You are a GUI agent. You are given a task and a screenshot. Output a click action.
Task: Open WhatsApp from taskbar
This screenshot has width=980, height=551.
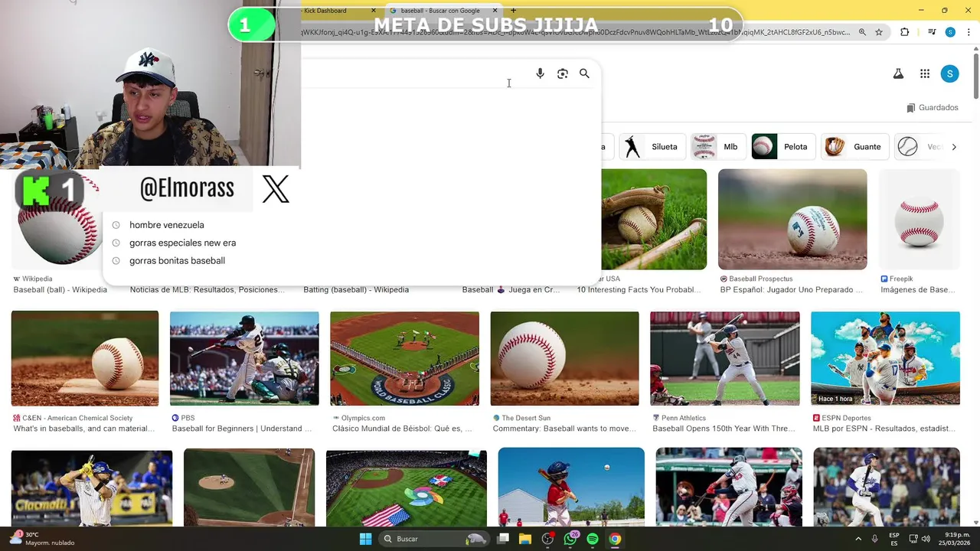[x=570, y=539]
